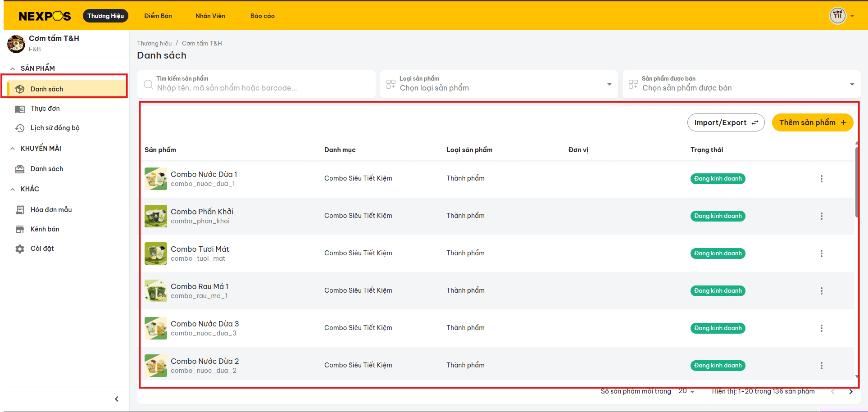Click Đang kinh doanh badge for Combo Rau Má 1

(x=718, y=291)
